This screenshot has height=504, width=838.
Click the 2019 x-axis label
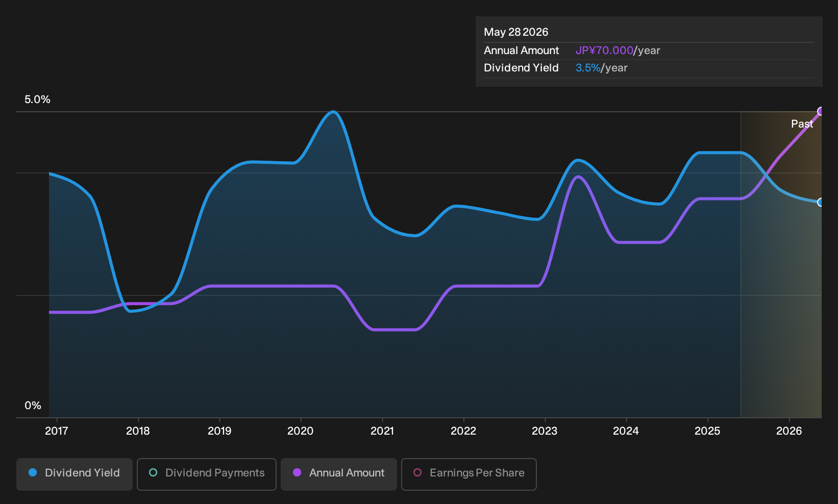[x=219, y=431]
